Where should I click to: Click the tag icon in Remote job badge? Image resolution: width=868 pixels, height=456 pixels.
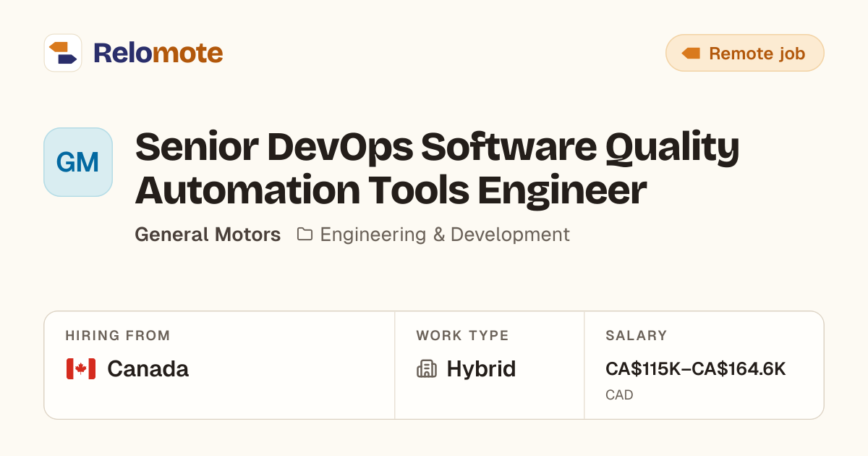point(692,54)
